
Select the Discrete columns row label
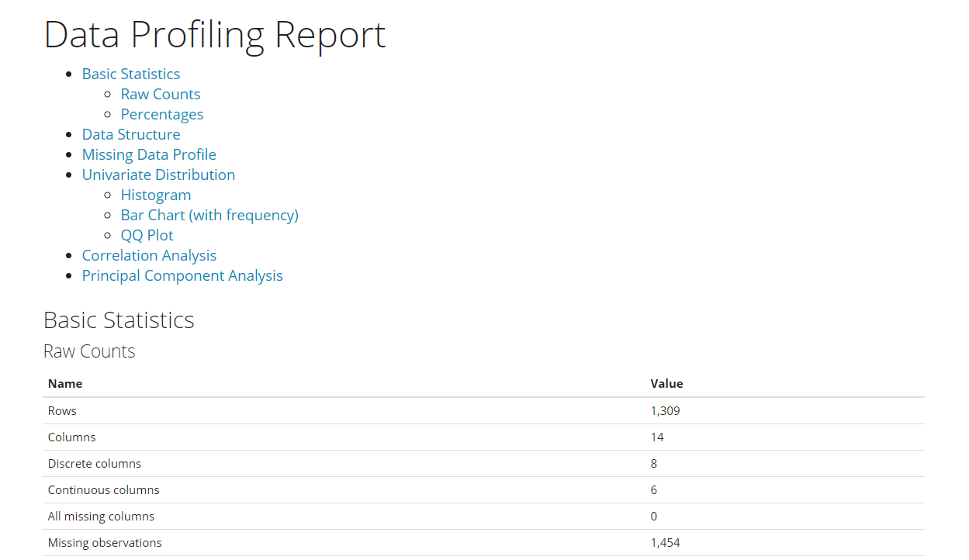point(95,463)
